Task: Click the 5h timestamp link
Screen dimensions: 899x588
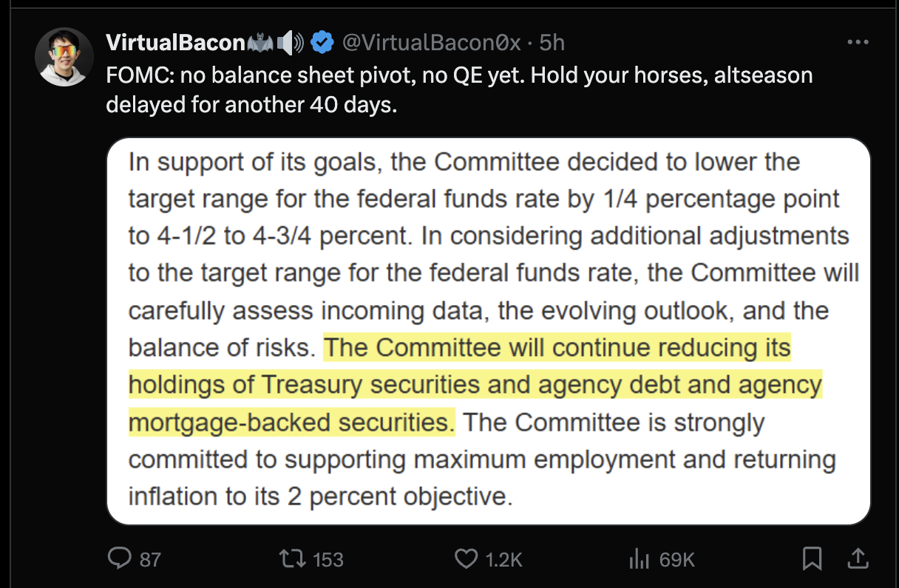Action: pyautogui.click(x=552, y=43)
